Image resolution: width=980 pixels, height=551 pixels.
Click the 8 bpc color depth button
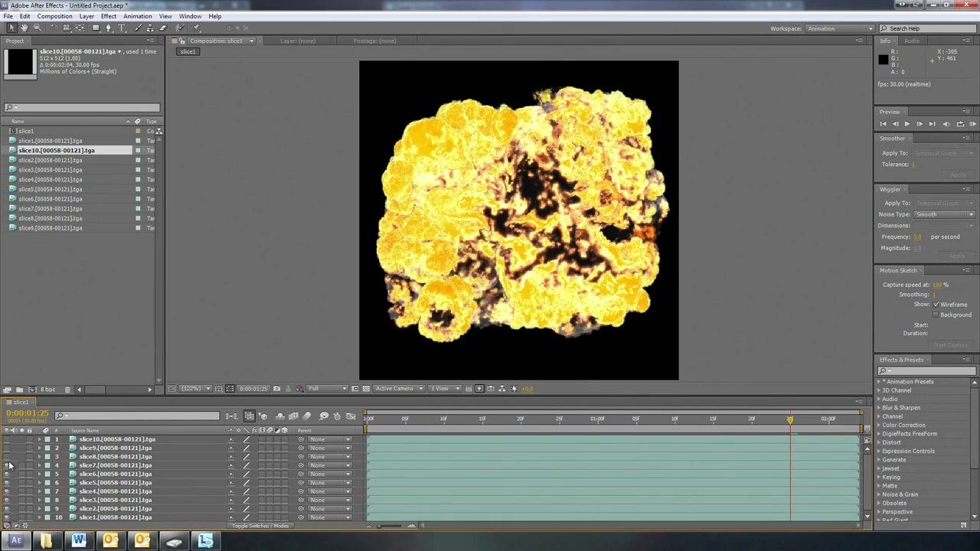(47, 390)
